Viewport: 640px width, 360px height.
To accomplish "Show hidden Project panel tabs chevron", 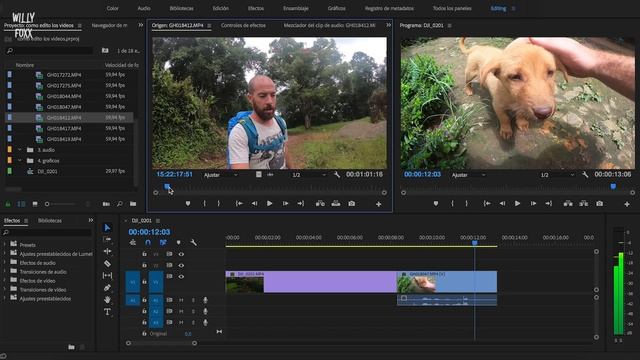I will (x=141, y=25).
